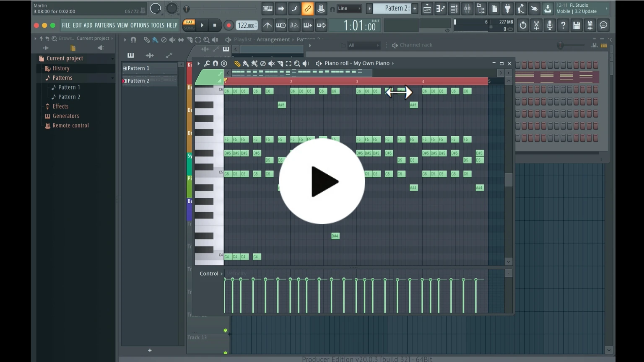The image size is (644, 362).
Task: Click the tempo tapper icon
Action: [x=521, y=8]
